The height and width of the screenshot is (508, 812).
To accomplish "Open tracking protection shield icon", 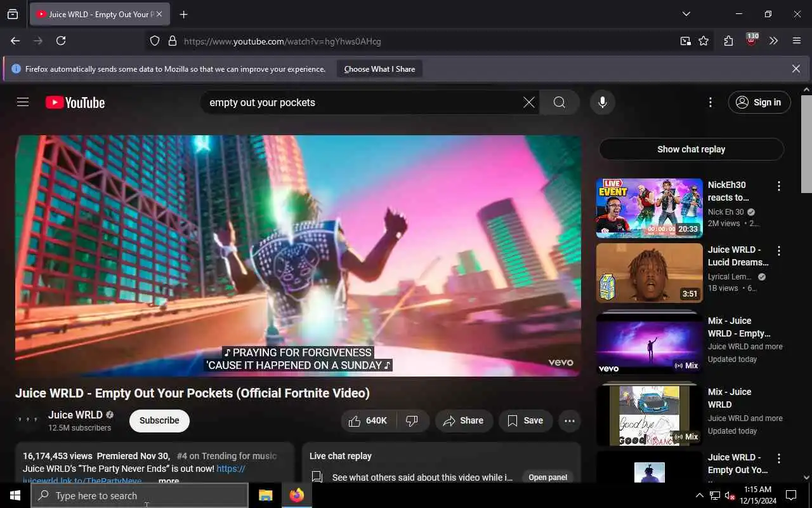I will tap(155, 41).
